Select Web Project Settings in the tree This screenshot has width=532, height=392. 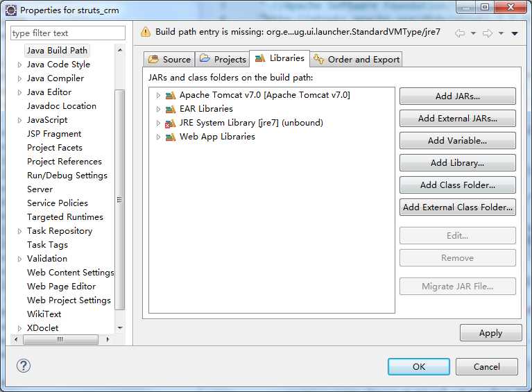tap(69, 300)
